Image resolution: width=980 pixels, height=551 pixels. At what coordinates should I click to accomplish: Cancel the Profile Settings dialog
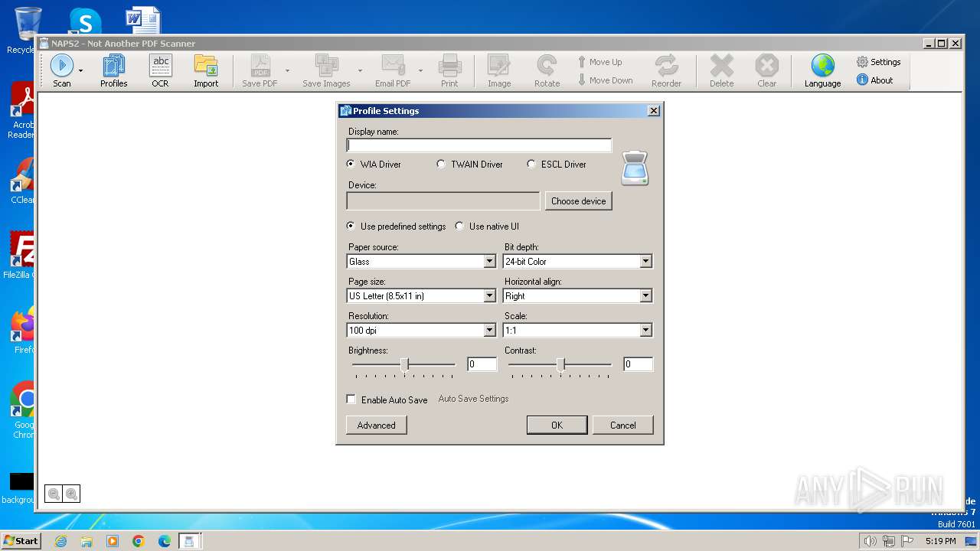(x=623, y=425)
